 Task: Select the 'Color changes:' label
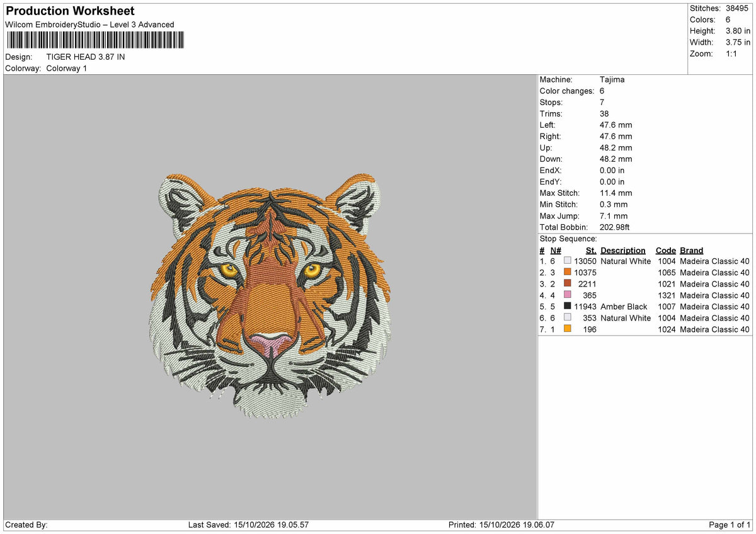(x=567, y=91)
